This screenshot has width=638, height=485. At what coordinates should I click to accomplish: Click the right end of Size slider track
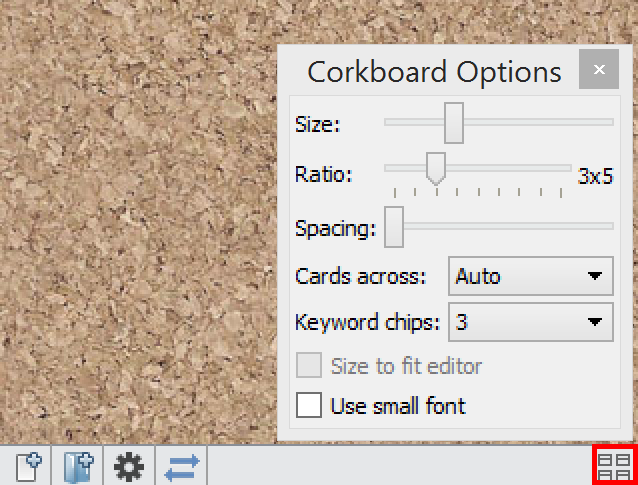tap(606, 122)
